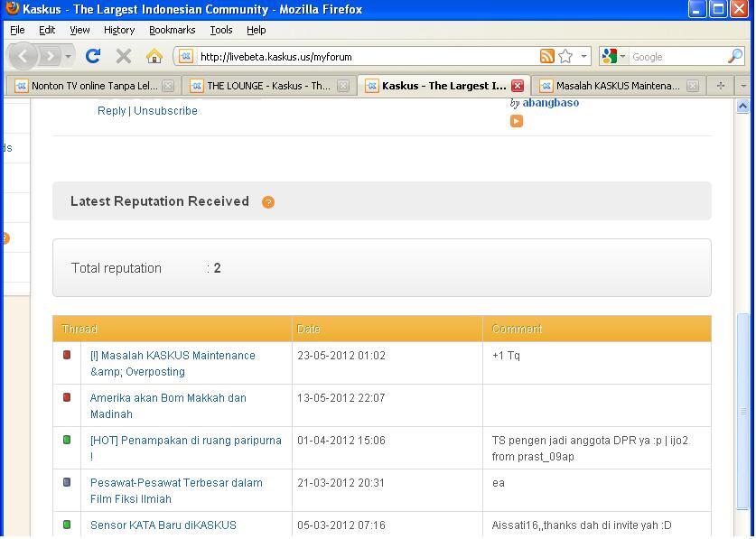Click date 01-04-2012 15:06
The height and width of the screenshot is (539, 756).
click(341, 441)
